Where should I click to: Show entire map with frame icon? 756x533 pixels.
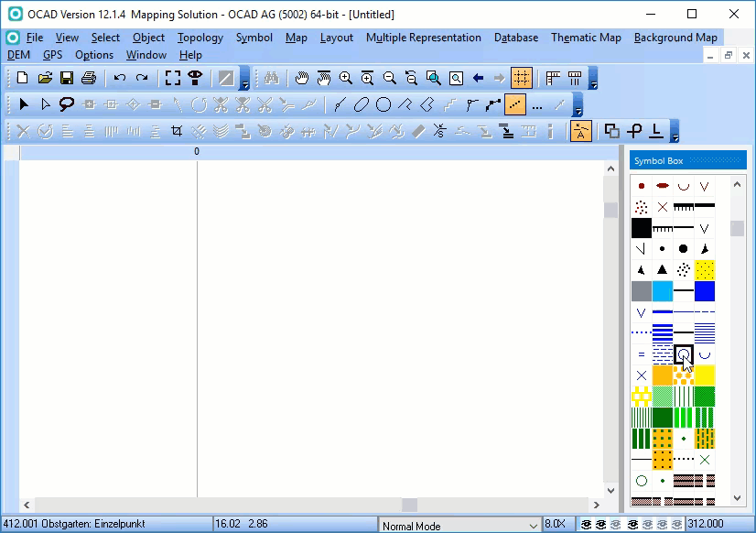coord(173,78)
